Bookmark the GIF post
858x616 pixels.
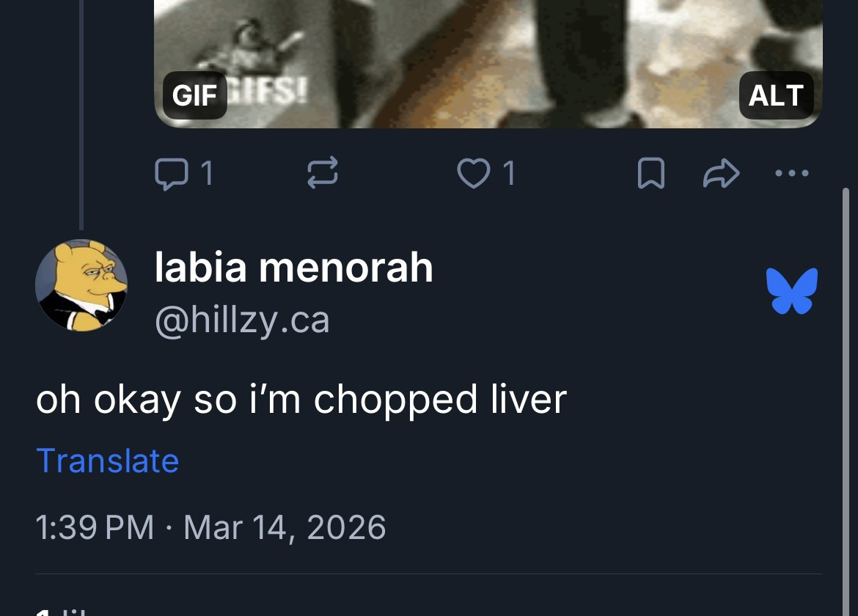coord(651,174)
